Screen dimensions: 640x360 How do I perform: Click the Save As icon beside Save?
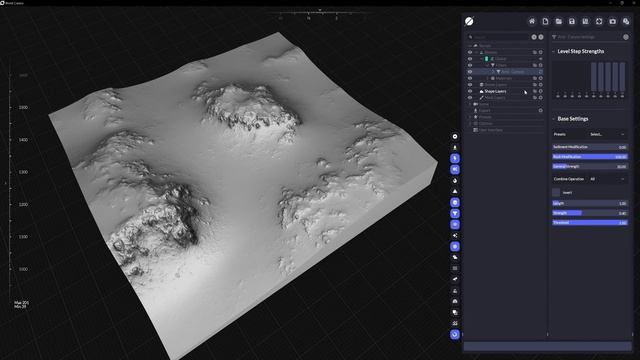(585, 21)
